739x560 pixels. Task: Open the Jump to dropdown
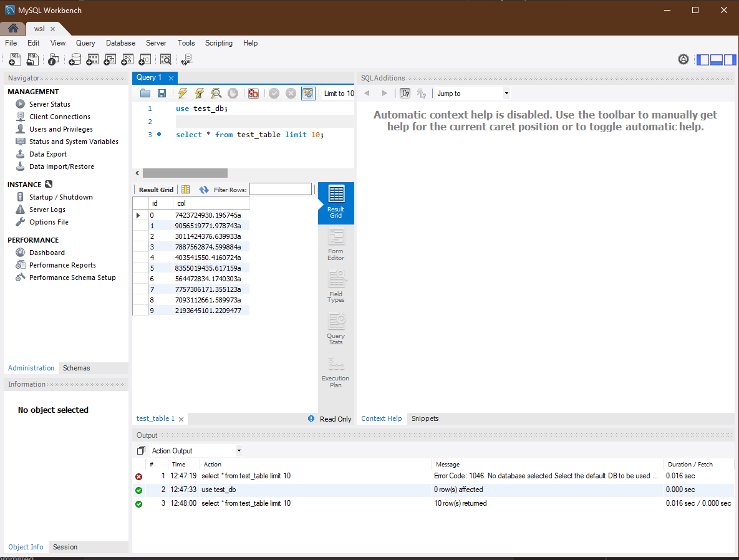coord(473,94)
